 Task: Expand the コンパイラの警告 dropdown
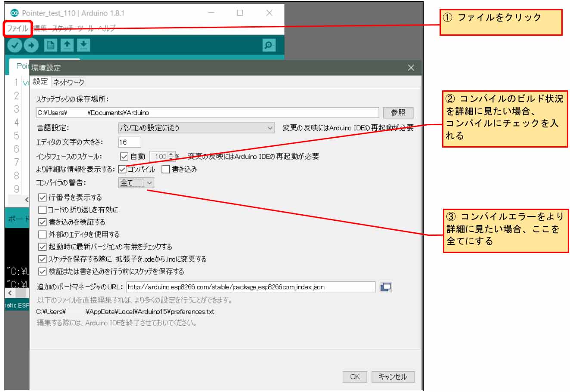tap(136, 183)
